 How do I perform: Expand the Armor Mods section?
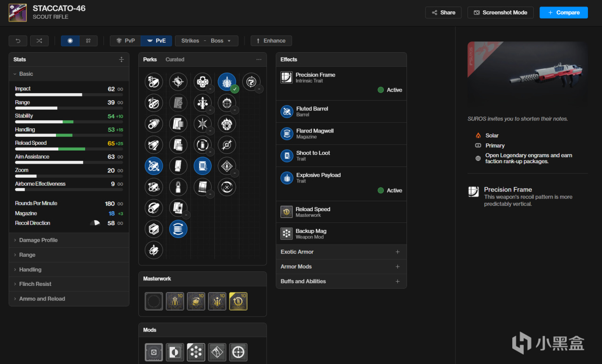point(341,267)
